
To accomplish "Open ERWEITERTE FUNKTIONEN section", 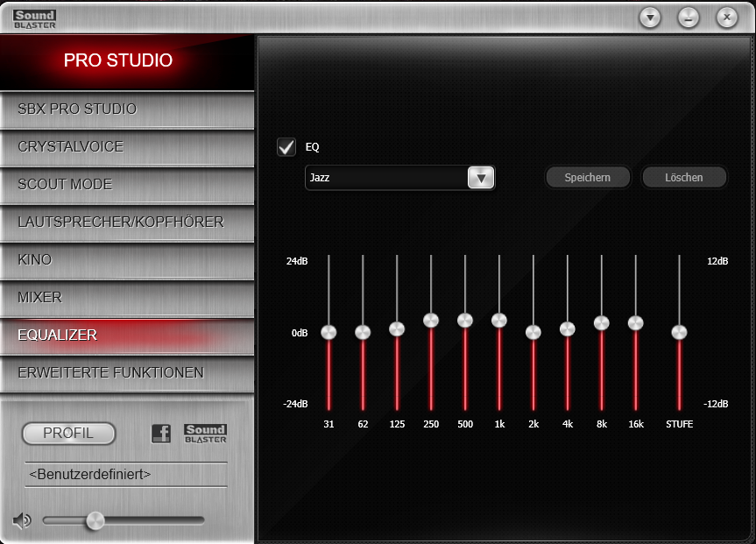I will 127,373.
